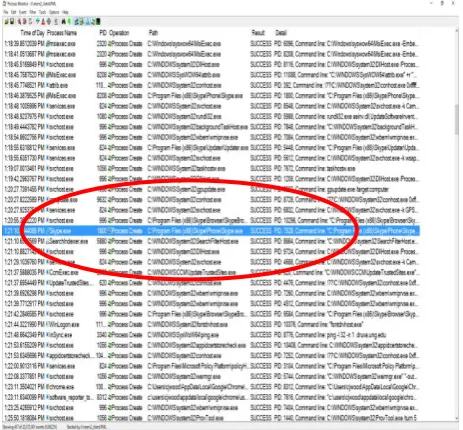Open the Event menu
Viewport: 463px width, 430px height.
coord(23,12)
